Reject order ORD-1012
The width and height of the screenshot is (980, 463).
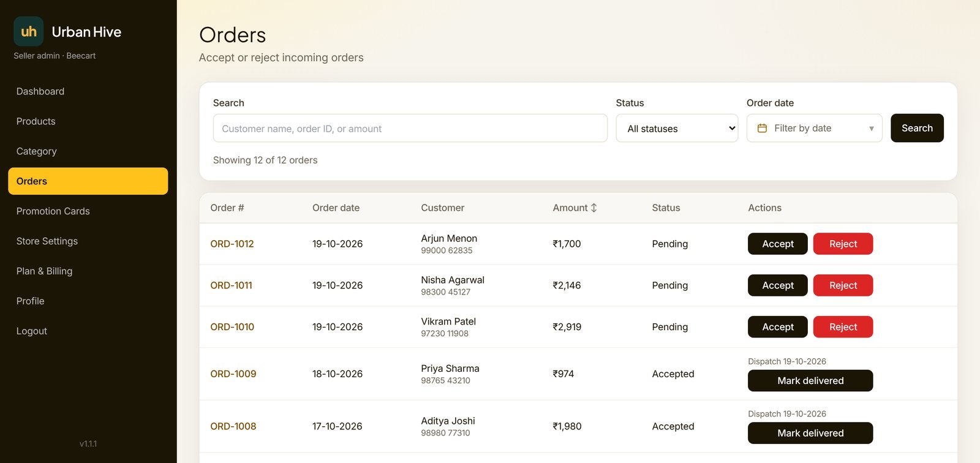tap(843, 244)
